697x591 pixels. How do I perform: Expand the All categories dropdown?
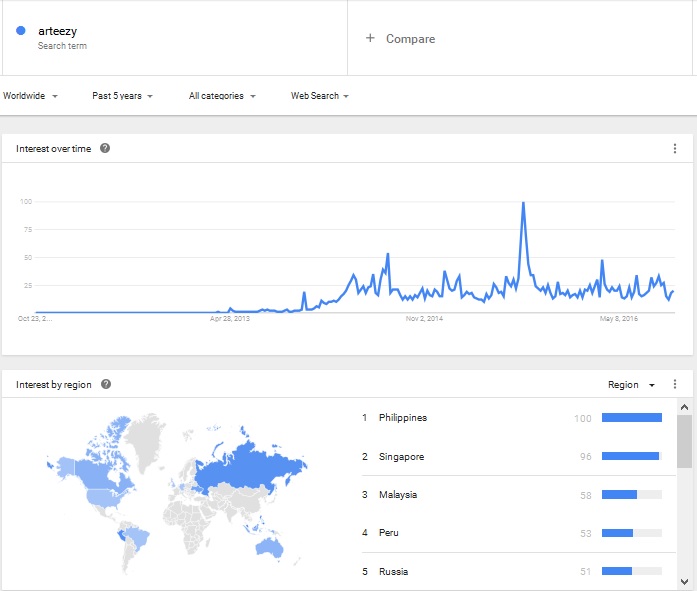tap(222, 96)
